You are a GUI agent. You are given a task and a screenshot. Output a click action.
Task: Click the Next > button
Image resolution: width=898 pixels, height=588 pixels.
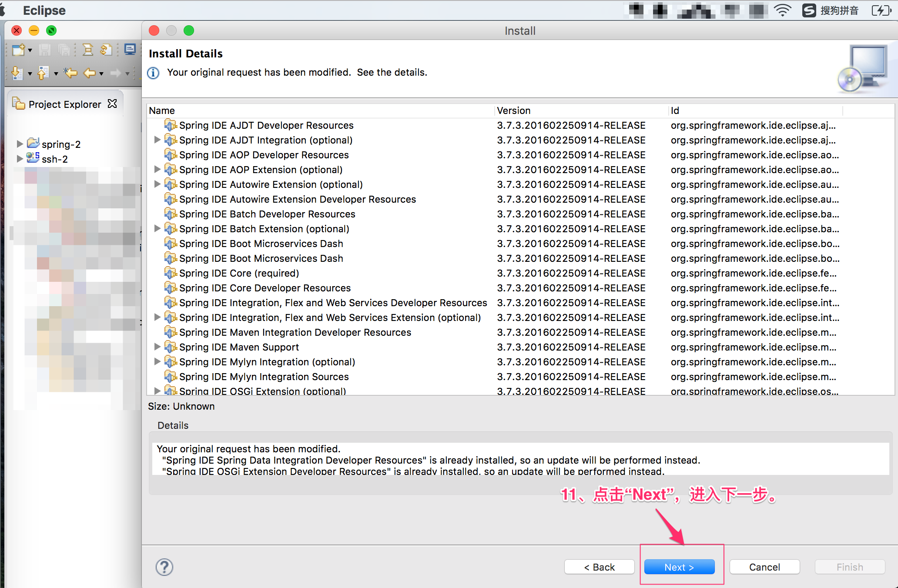pos(679,567)
